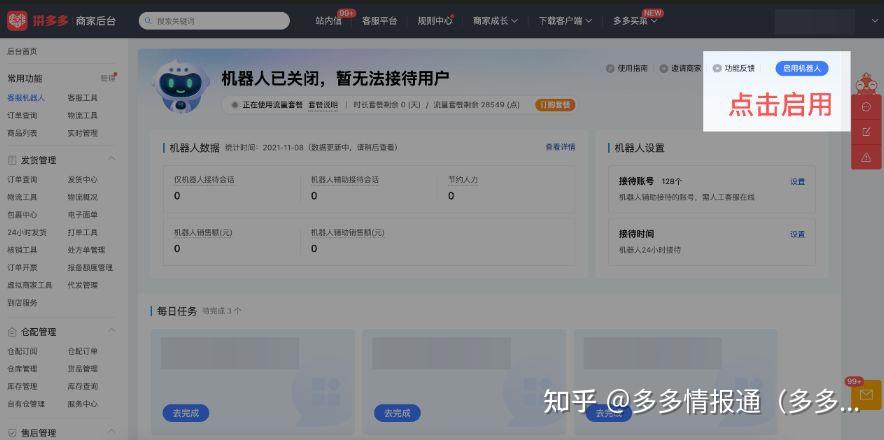Open 订单开票 in the sidebar

[22, 267]
